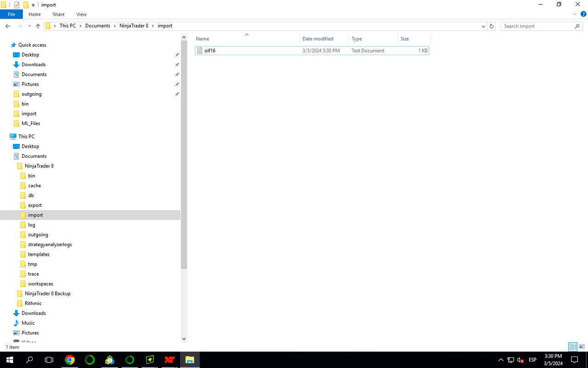This screenshot has width=588, height=368.
Task: Click the search magnifier icon
Action: 578,26
